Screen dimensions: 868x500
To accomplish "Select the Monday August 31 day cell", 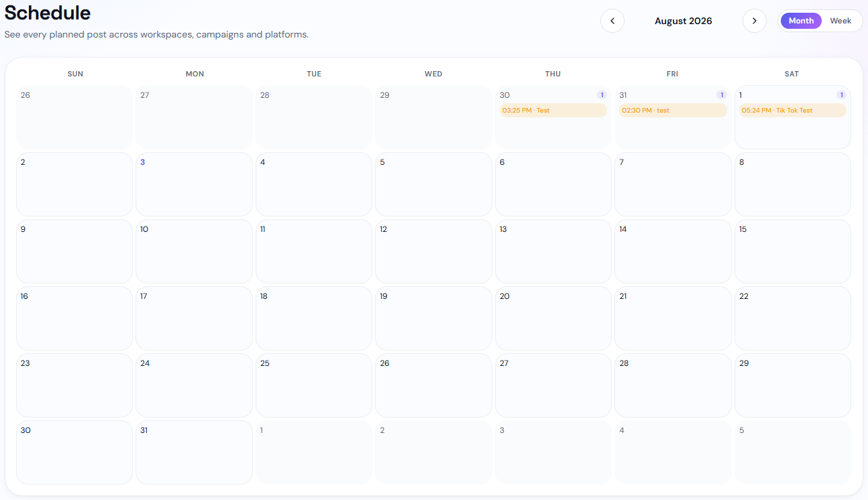I will click(x=195, y=452).
